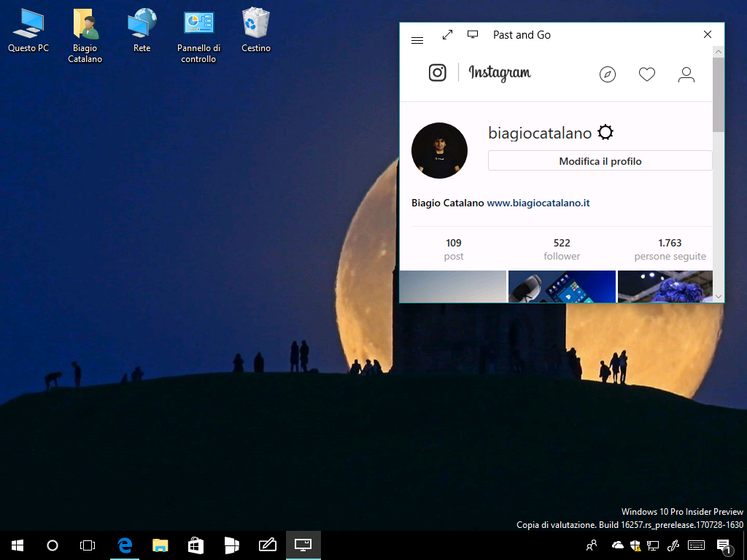Open the 1.763 persone seguite list

pyautogui.click(x=670, y=249)
